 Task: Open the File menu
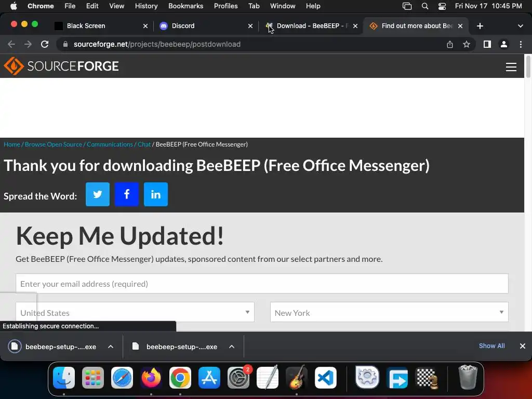coord(70,6)
